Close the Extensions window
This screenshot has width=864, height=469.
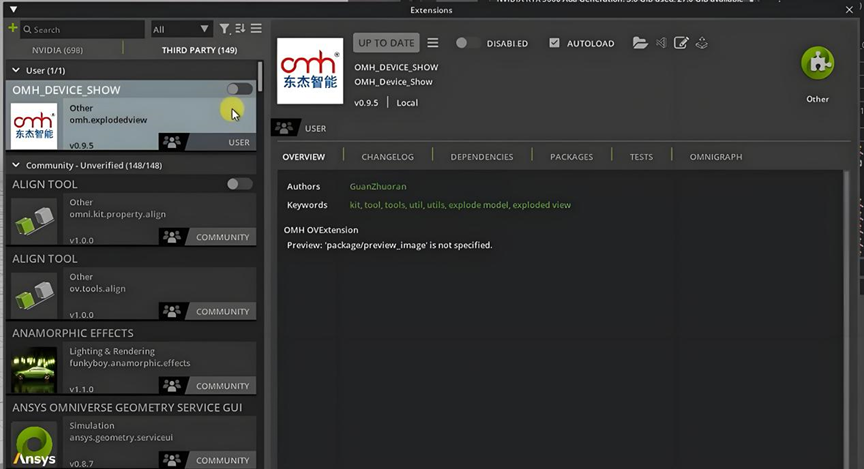pyautogui.click(x=849, y=10)
